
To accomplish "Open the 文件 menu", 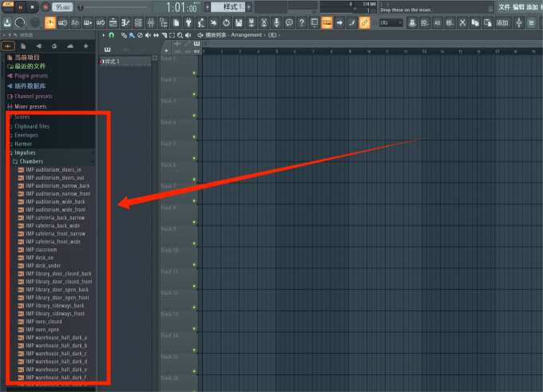I will click(504, 7).
